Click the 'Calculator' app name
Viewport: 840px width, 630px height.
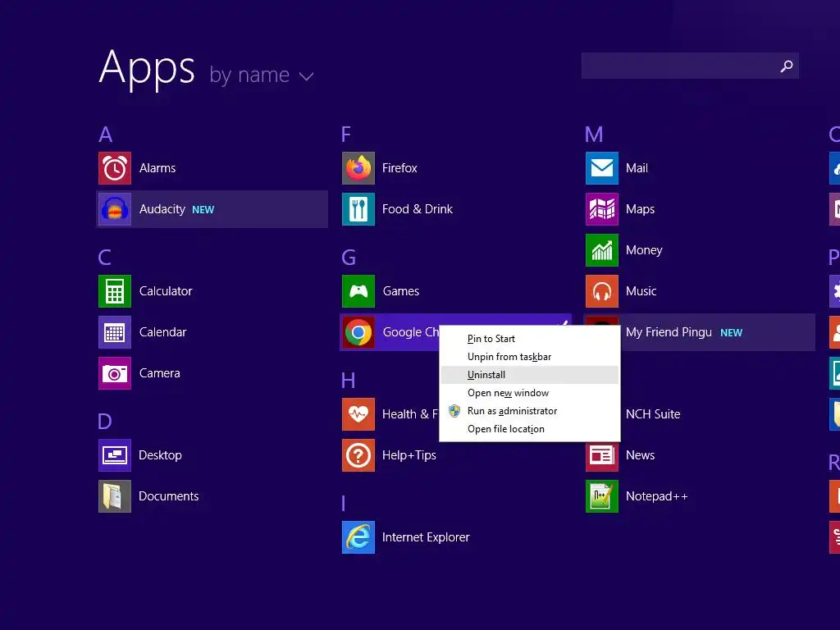tap(166, 291)
